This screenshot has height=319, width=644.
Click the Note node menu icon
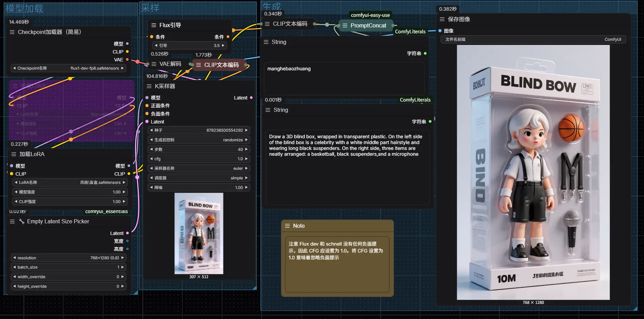(x=287, y=226)
